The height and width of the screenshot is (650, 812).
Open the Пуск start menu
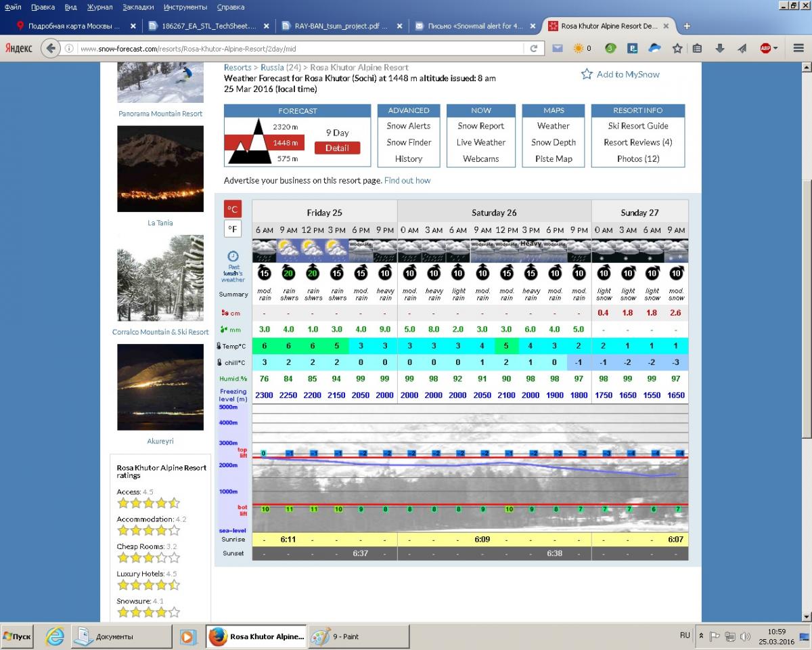(18, 636)
